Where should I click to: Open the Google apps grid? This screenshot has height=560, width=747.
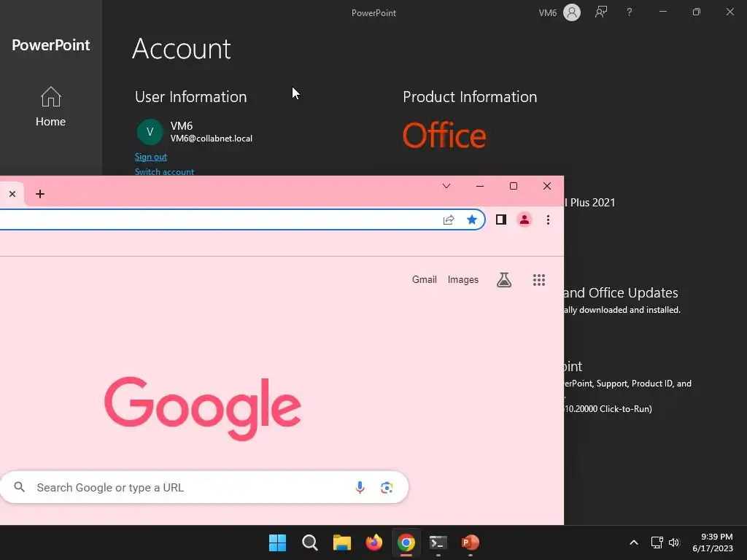(x=539, y=280)
